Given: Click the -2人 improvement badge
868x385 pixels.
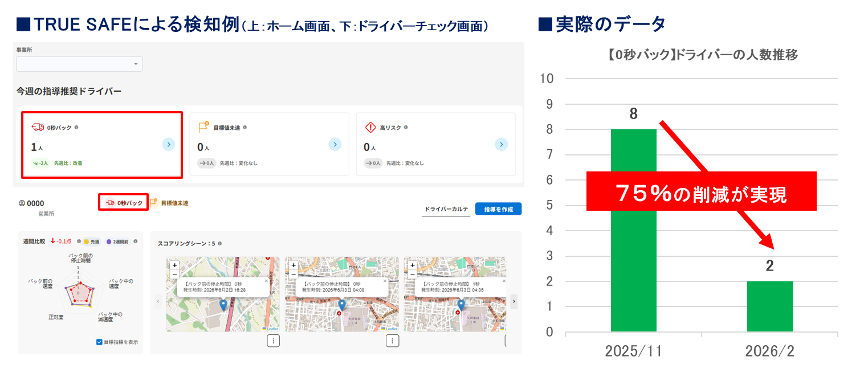Looking at the screenshot, I should (40, 163).
